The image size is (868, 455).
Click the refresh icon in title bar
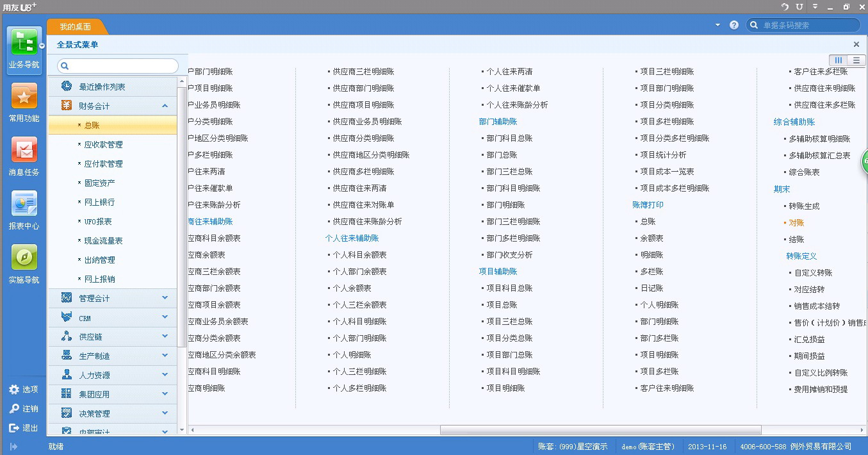coord(785,6)
